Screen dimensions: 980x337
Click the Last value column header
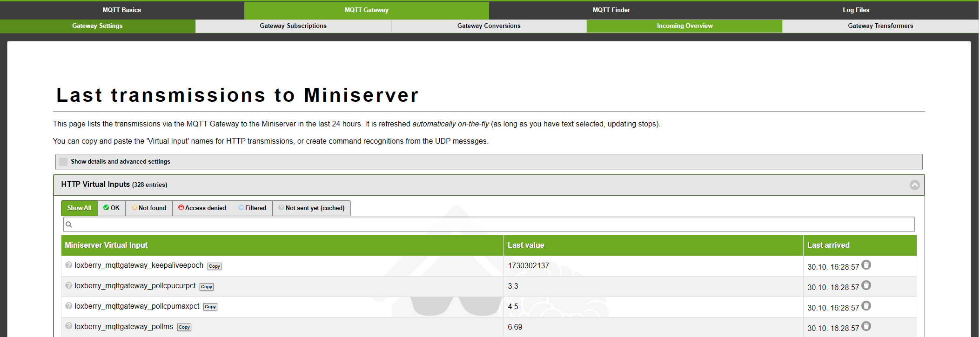point(653,245)
